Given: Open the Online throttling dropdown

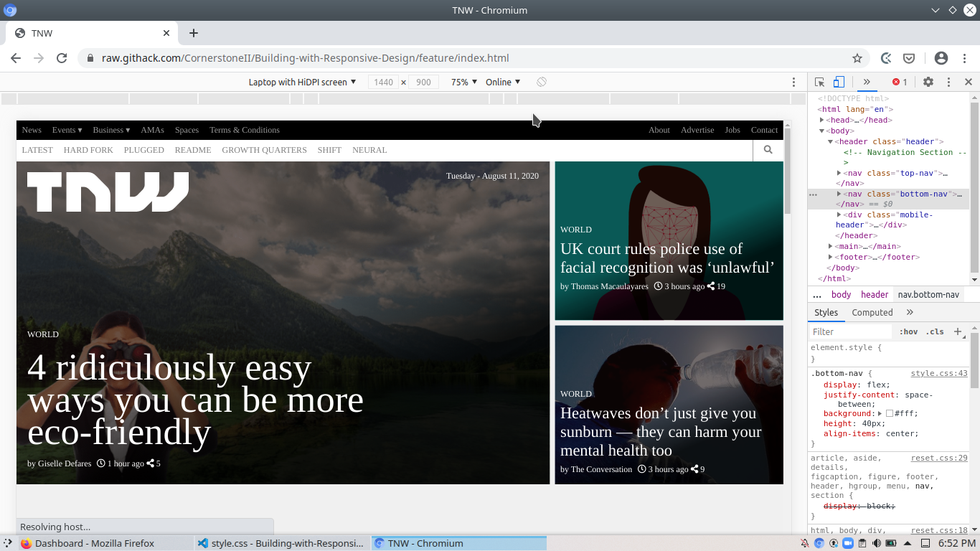Looking at the screenshot, I should click(x=503, y=82).
